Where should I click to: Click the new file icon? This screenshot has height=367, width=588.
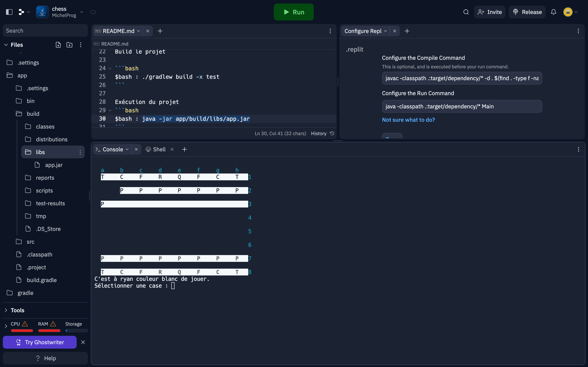point(58,45)
